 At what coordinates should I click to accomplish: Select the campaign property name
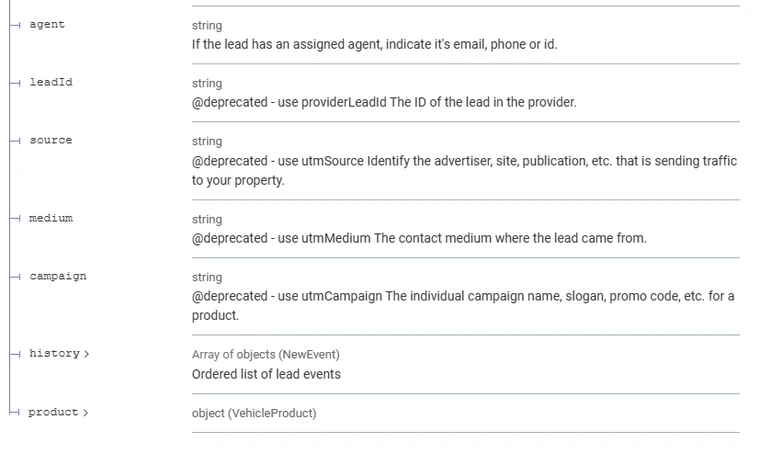coord(58,277)
